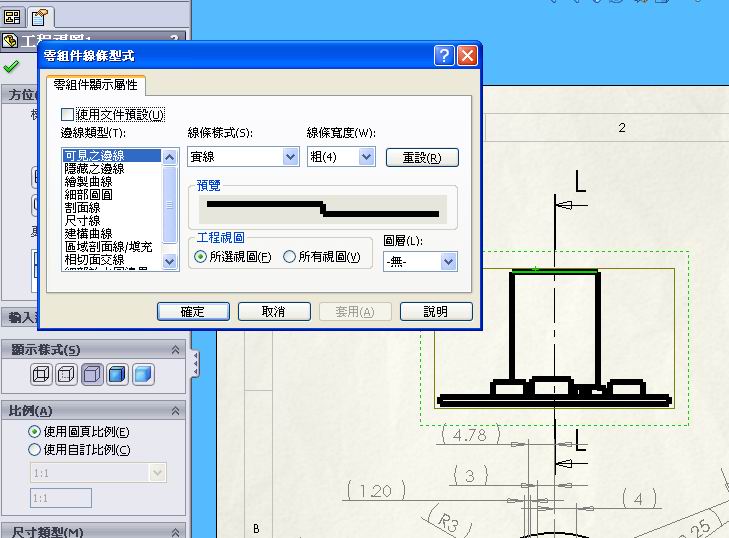
Task: Select 隱藏之邊線 in edge type list
Action: click(x=112, y=168)
